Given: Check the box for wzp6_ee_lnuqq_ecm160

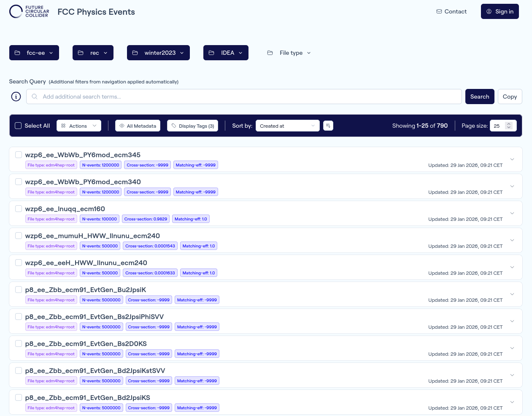Looking at the screenshot, I should pyautogui.click(x=18, y=208).
